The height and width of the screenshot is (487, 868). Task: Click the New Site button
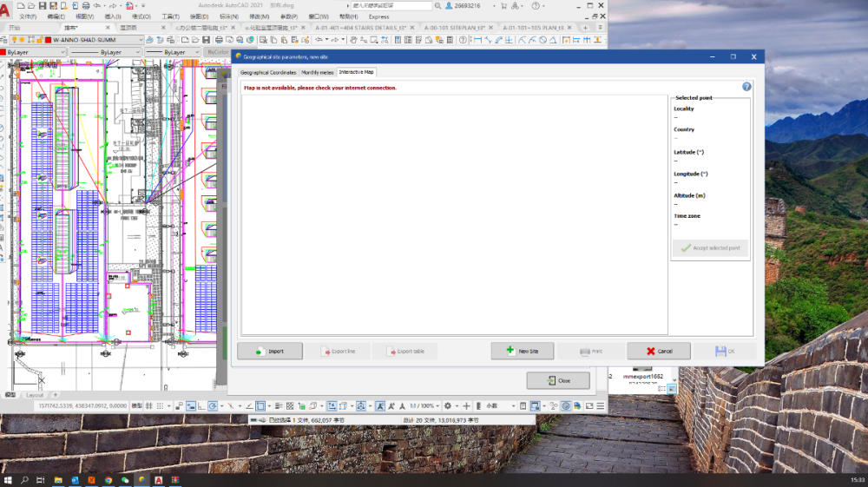[523, 351]
